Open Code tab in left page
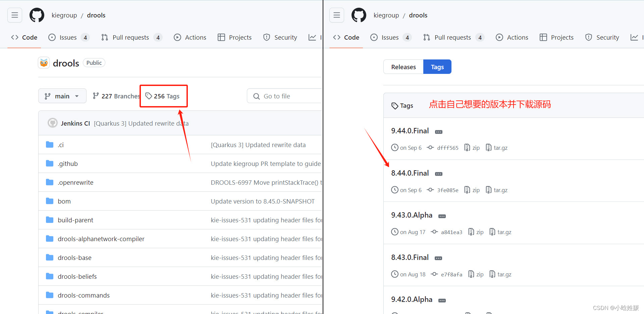Viewport: 644px width, 314px height. pyautogui.click(x=24, y=37)
